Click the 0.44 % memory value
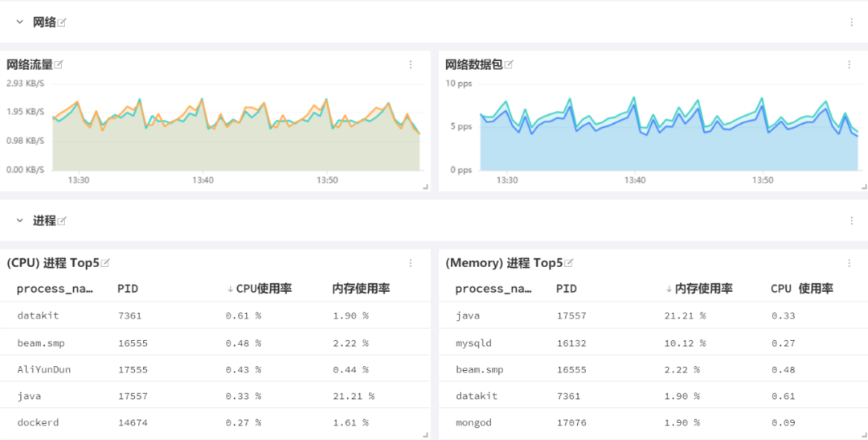 click(x=350, y=370)
